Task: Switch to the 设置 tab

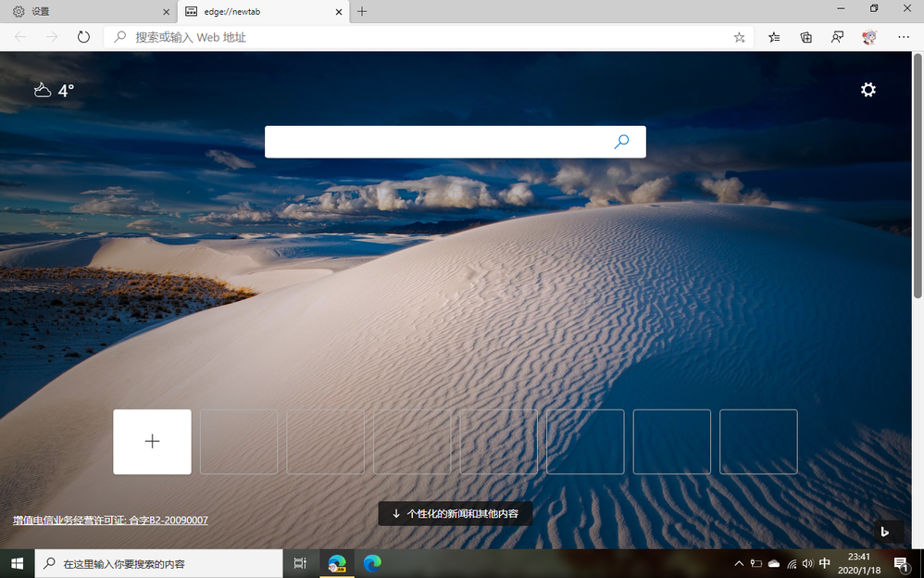Action: coord(88,12)
